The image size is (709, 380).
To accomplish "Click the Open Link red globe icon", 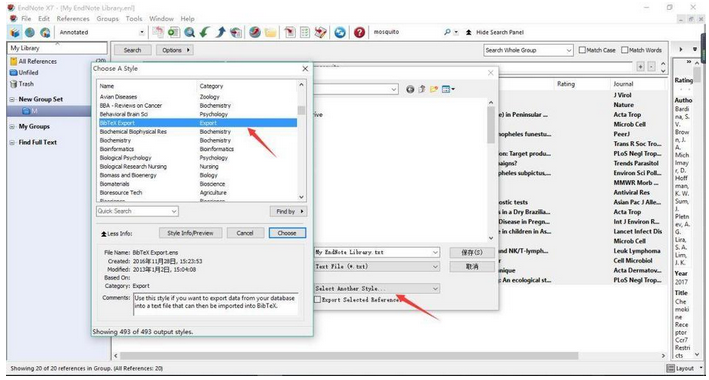I will (255, 33).
